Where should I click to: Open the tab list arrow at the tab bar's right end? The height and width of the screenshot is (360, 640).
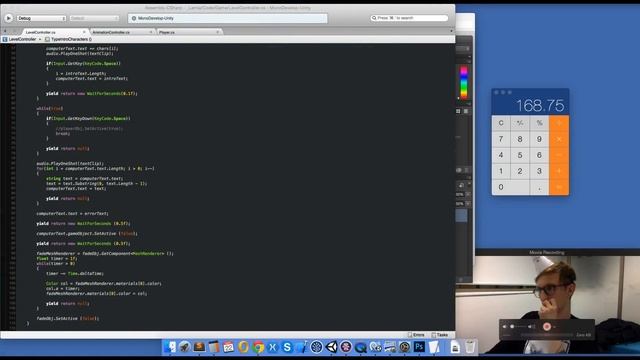pyautogui.click(x=451, y=31)
